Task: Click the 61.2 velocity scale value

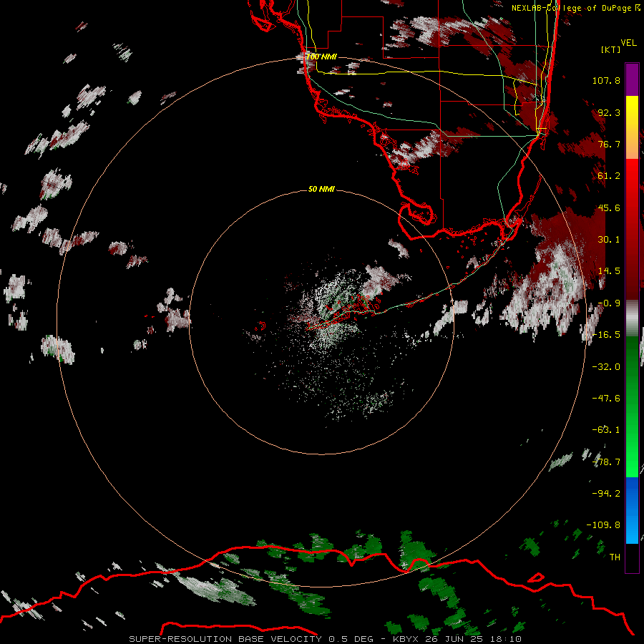Action: (609, 176)
